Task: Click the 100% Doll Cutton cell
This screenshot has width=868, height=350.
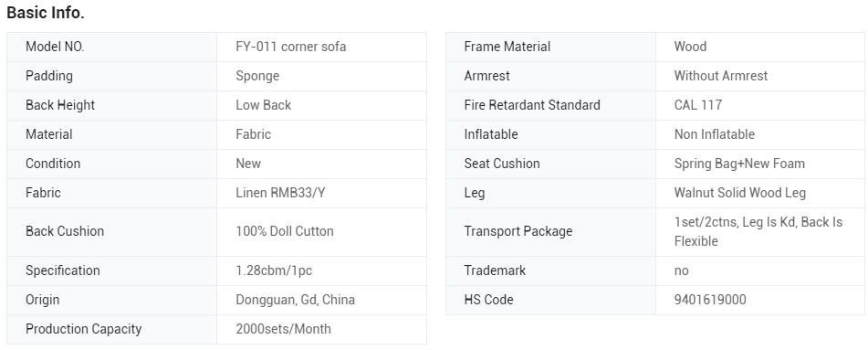Action: tap(321, 231)
